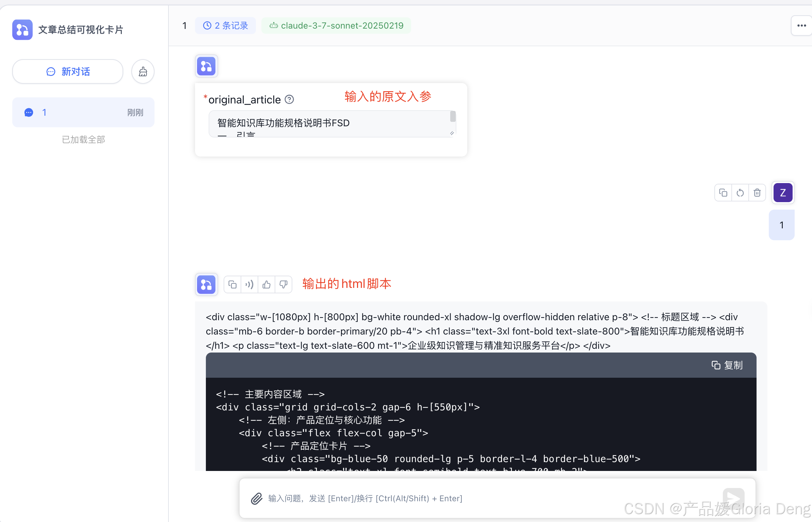Open the three-dots more options menu

tap(801, 26)
